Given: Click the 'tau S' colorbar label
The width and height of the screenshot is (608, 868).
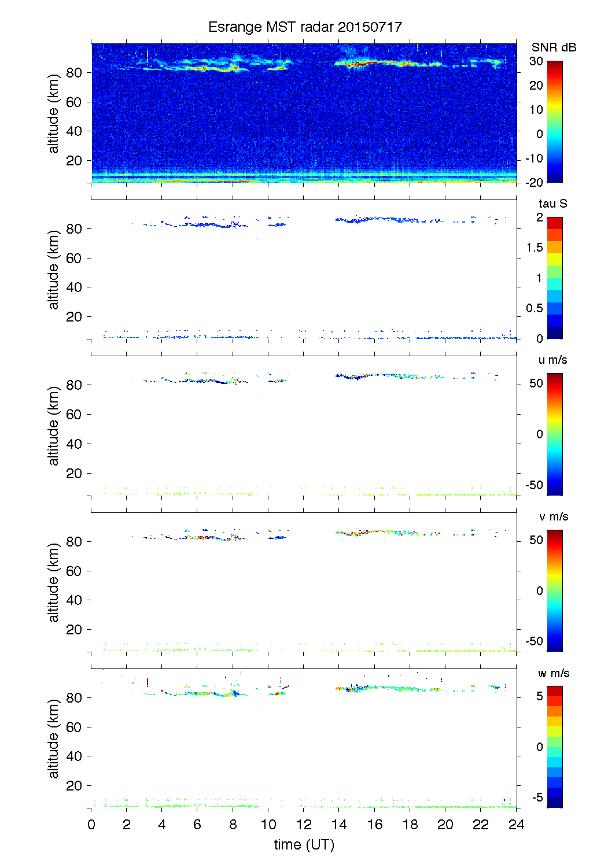Looking at the screenshot, I should (x=552, y=204).
